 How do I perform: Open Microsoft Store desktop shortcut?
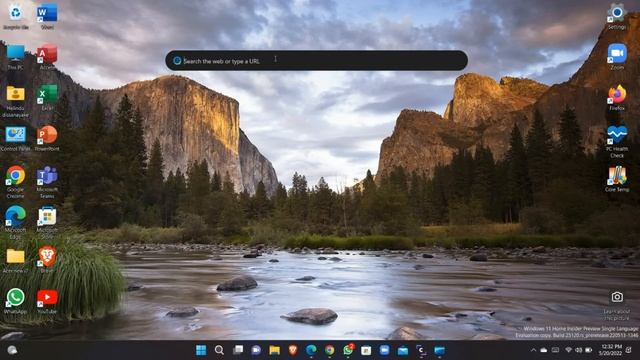pos(47,222)
